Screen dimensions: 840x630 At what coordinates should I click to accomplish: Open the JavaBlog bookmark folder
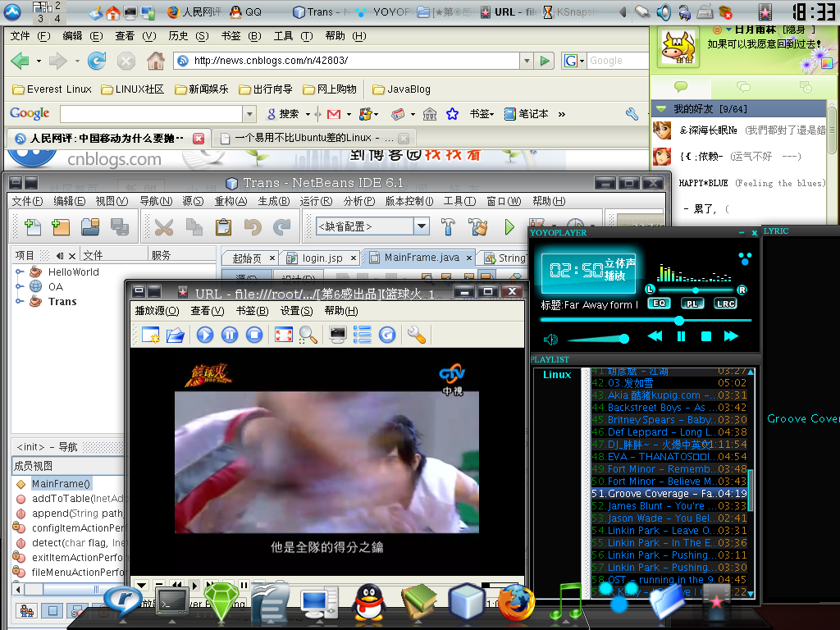pos(401,89)
